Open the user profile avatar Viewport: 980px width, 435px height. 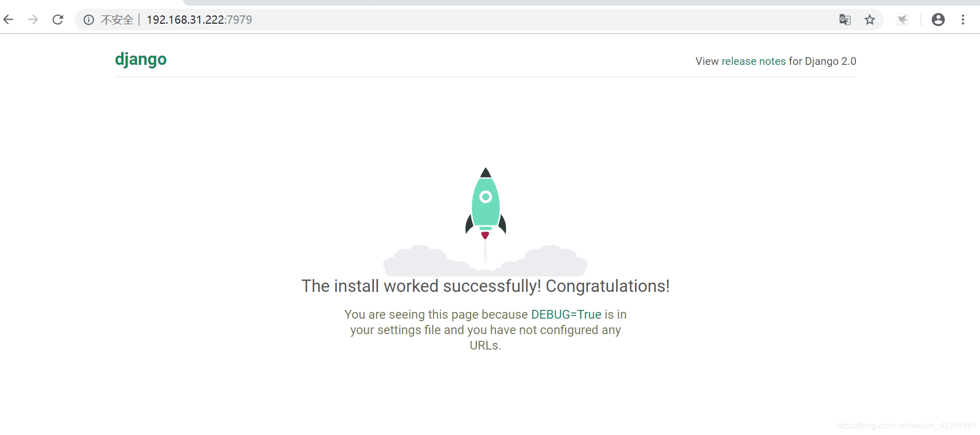938,20
